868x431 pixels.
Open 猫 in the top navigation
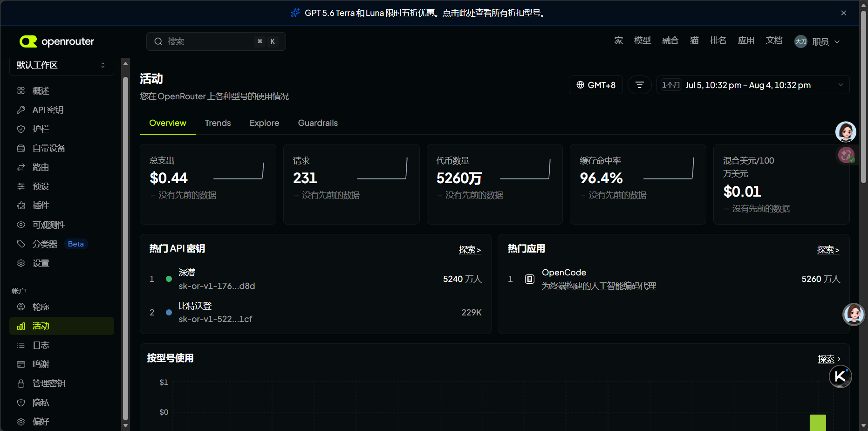(x=694, y=41)
